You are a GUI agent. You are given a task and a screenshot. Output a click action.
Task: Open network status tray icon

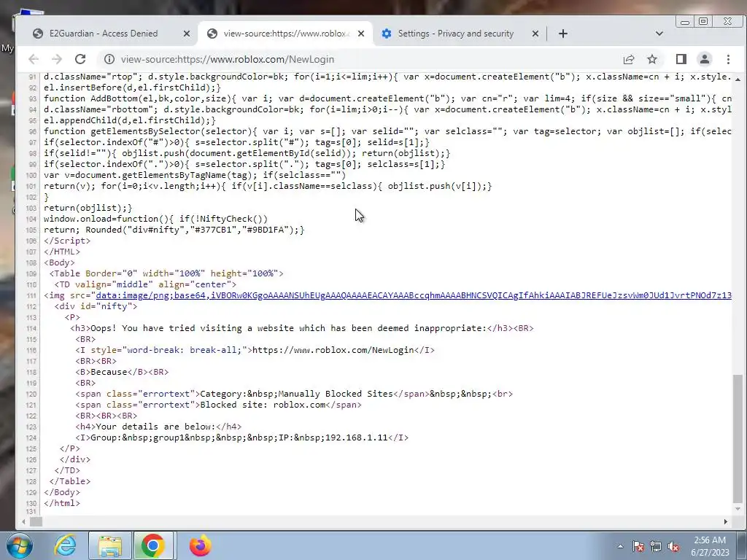656,546
